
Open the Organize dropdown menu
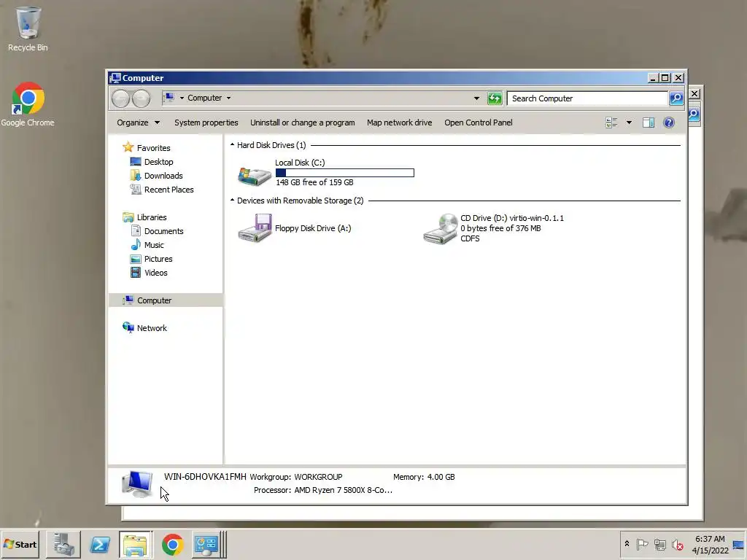click(x=138, y=122)
